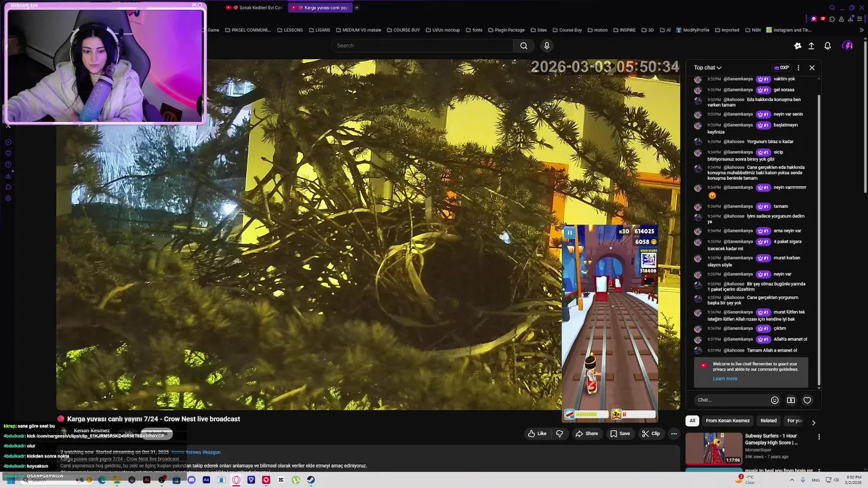
Task: Open the INSPIRE bookmark folder
Action: 624,30
